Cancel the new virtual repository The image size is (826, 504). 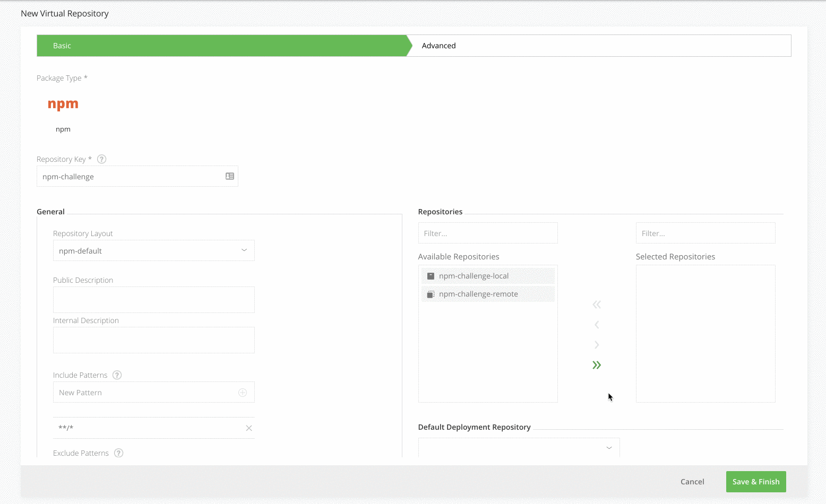tap(692, 482)
